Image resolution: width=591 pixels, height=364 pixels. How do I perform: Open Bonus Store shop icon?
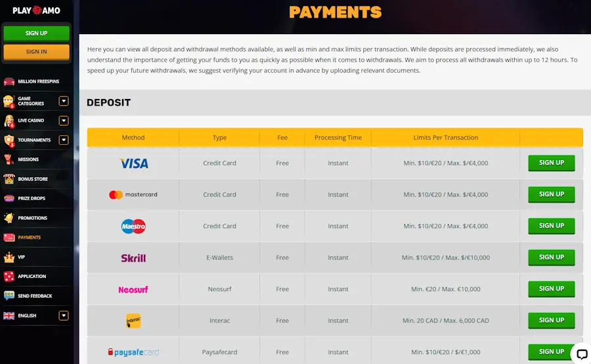pyautogui.click(x=9, y=179)
